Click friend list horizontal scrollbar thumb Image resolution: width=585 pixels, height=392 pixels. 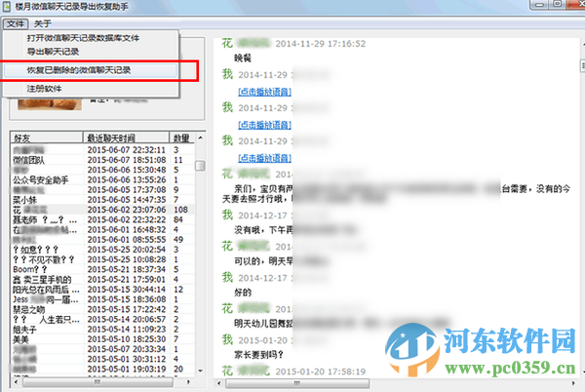point(97,382)
